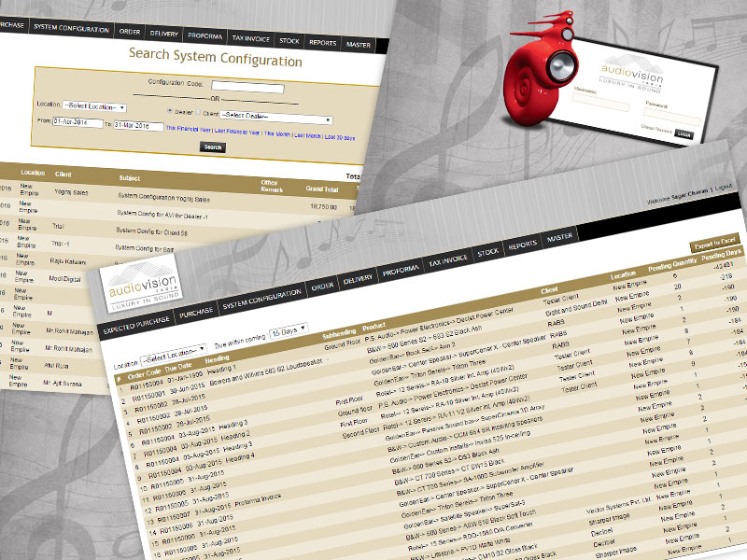Open TAX INVOICE menu in the front window
Screen dimensions: 747x560
pos(448,261)
